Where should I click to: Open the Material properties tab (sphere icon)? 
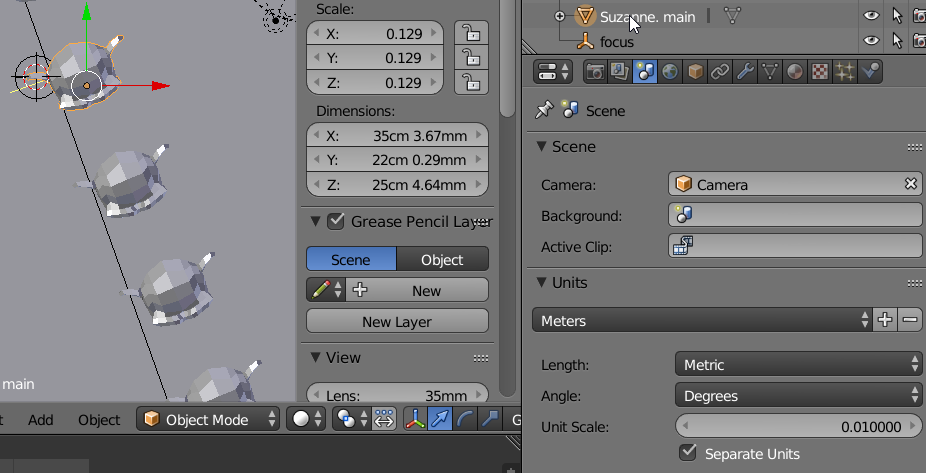(794, 72)
